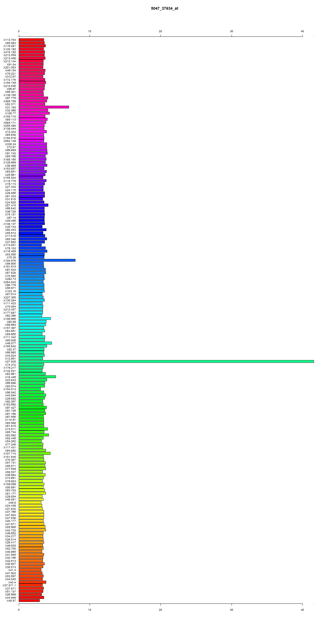This screenshot has height=644, width=322.
Task: Select the green bar for X18.446
Action: (37, 377)
